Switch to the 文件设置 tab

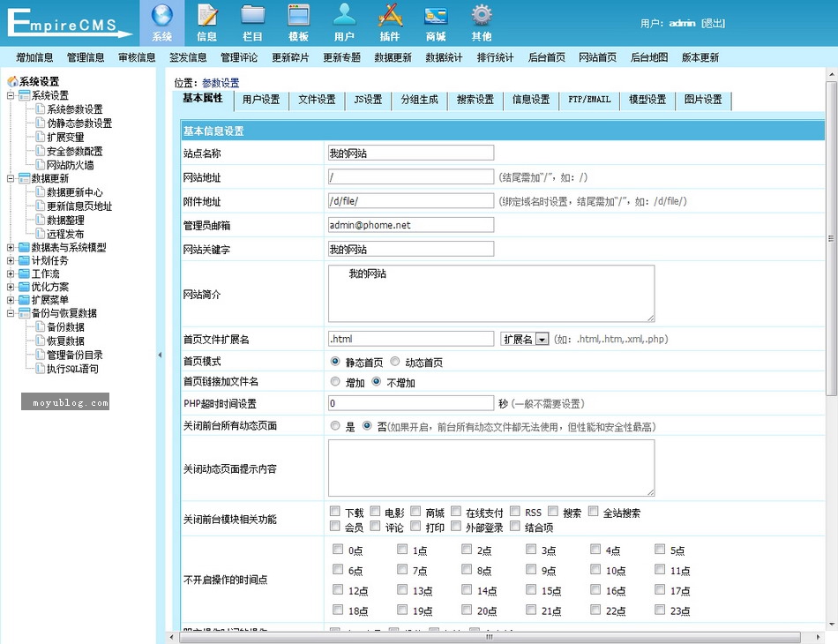click(x=317, y=100)
